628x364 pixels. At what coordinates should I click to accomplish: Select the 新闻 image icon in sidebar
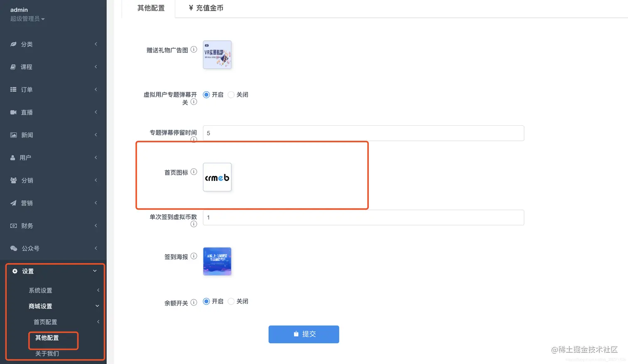(13, 134)
